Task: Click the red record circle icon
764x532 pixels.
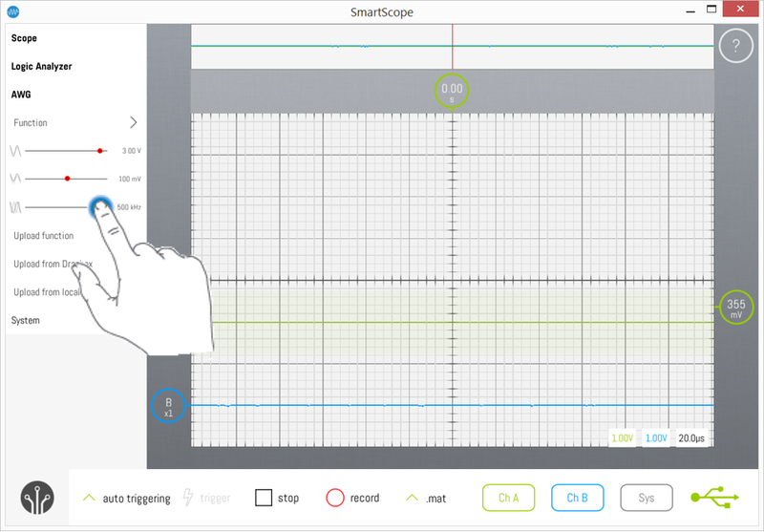Action: click(334, 498)
